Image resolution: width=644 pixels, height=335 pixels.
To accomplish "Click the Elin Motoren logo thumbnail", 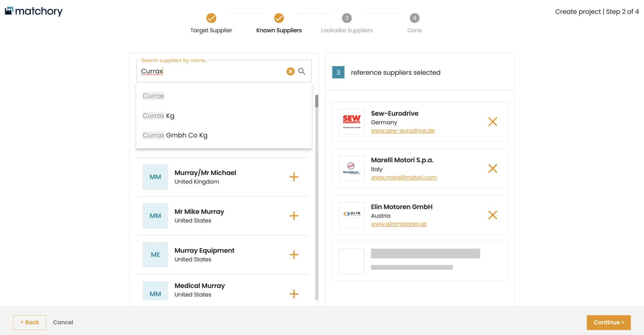I will coord(352,215).
